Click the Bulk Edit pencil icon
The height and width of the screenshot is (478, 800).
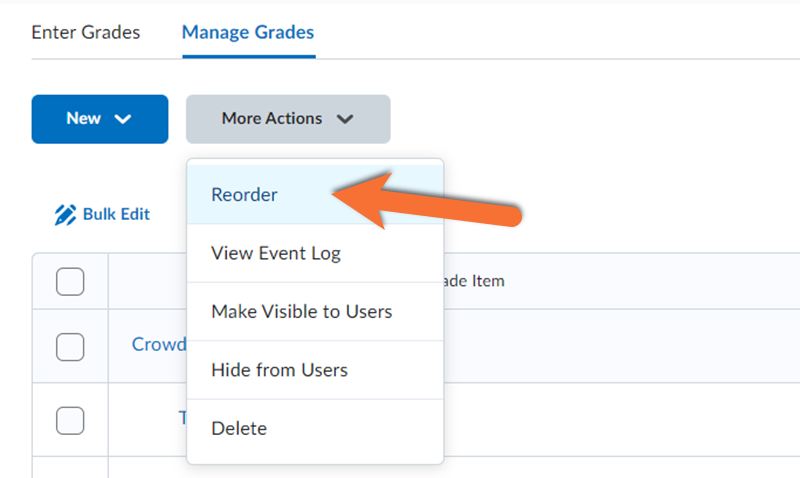(x=65, y=214)
